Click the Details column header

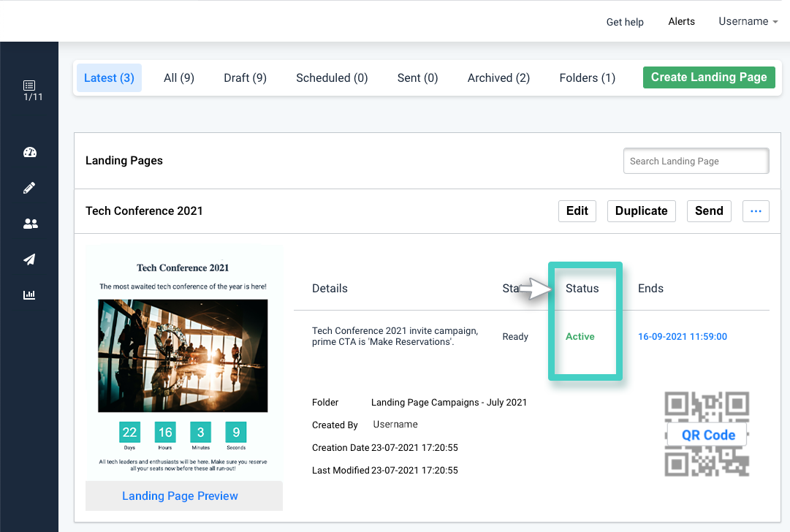point(330,288)
